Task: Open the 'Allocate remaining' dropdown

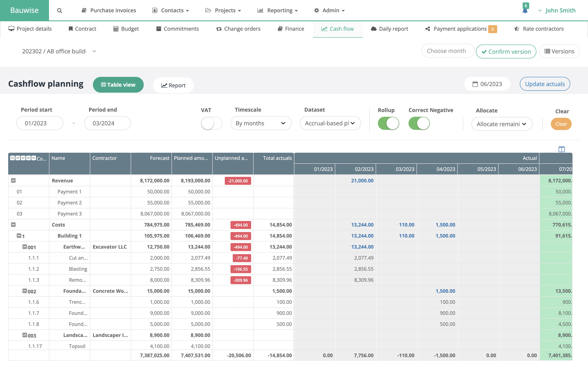Action: click(x=502, y=124)
